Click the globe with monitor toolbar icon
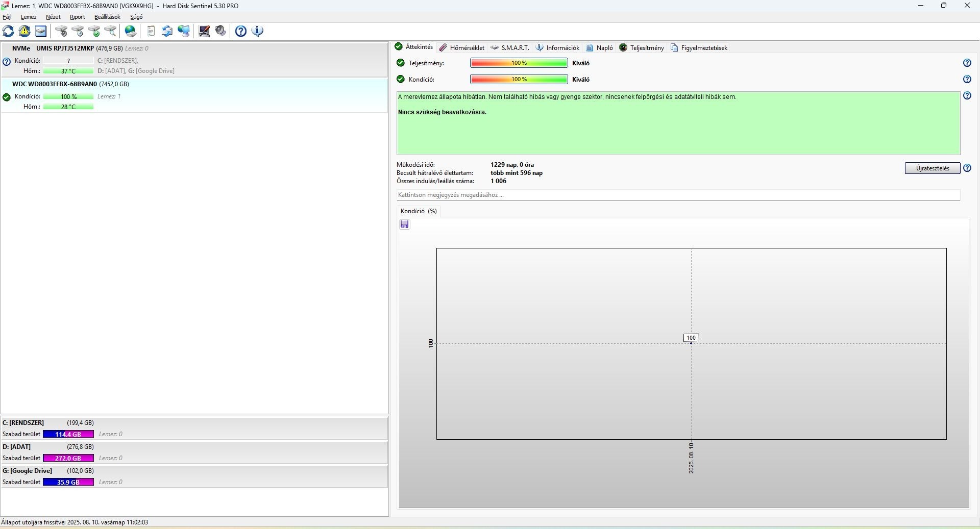980x529 pixels. click(184, 31)
